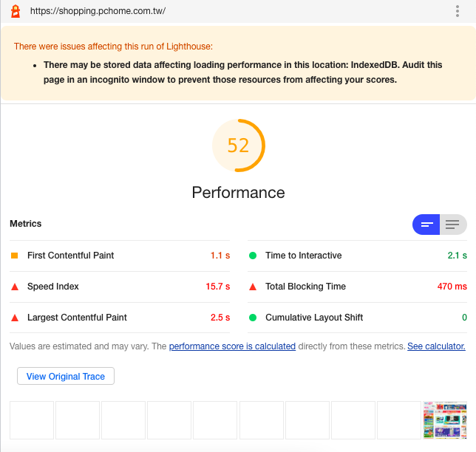Viewport: 476px width, 452px height.
Task: Click the green circle beside Time to Interactive
Action: pos(253,256)
